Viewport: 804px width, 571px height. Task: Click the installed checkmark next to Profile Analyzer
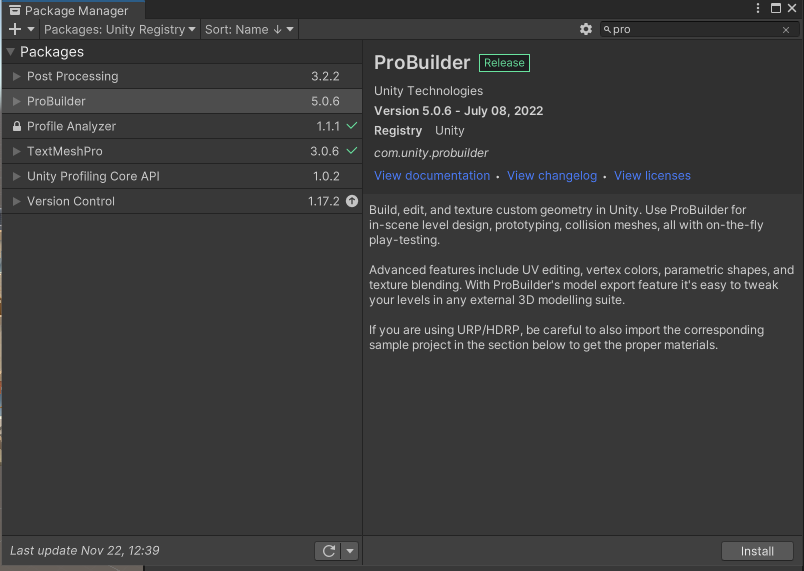tap(352, 126)
